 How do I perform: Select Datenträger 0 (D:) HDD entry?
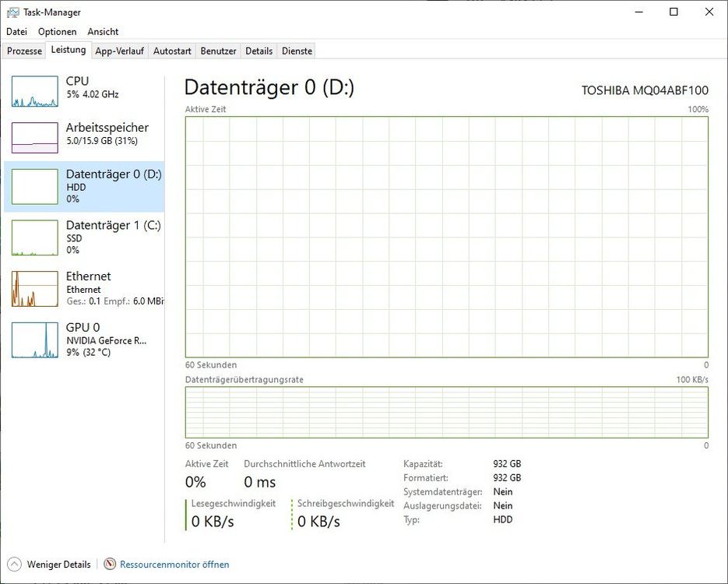[84, 187]
